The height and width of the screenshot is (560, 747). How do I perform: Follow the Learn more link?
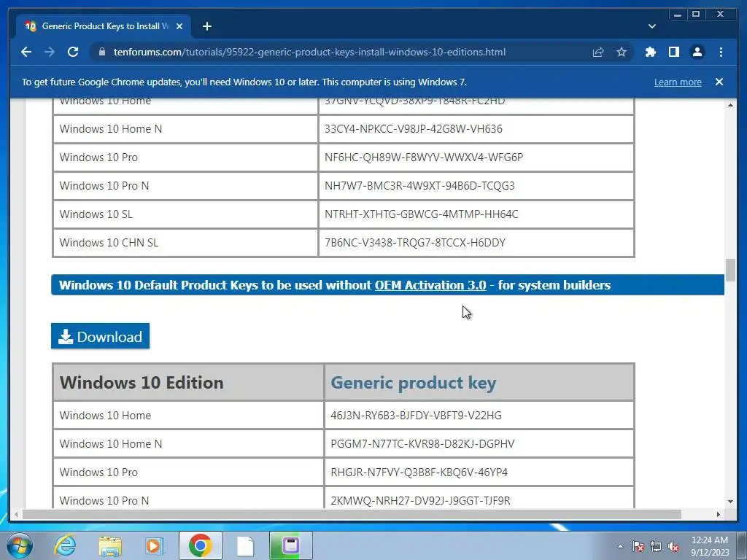pos(678,82)
